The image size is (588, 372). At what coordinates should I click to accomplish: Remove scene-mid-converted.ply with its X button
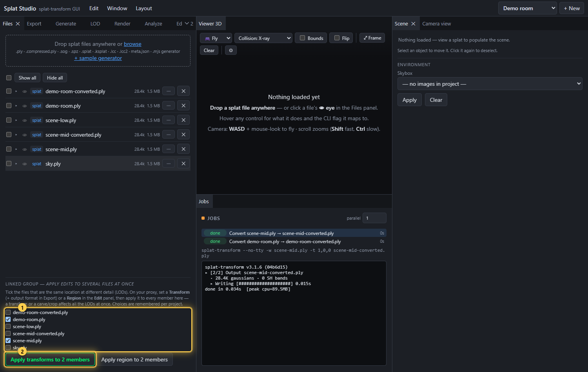[183, 135]
